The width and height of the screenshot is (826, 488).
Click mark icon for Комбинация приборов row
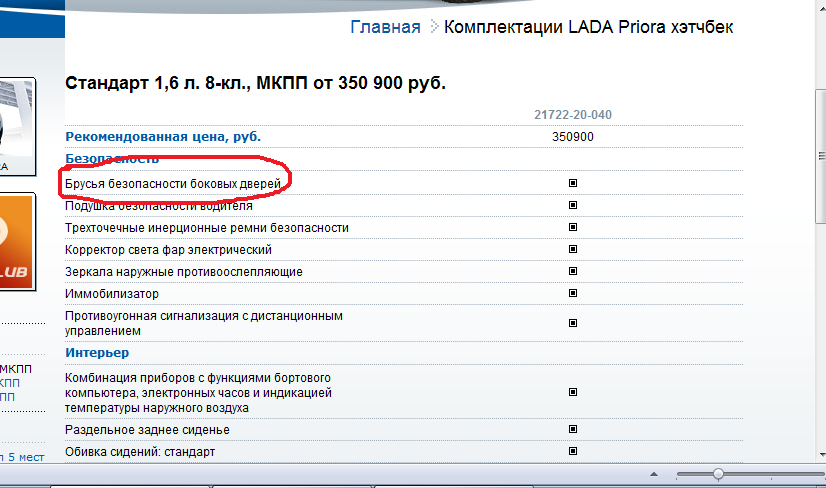573,392
